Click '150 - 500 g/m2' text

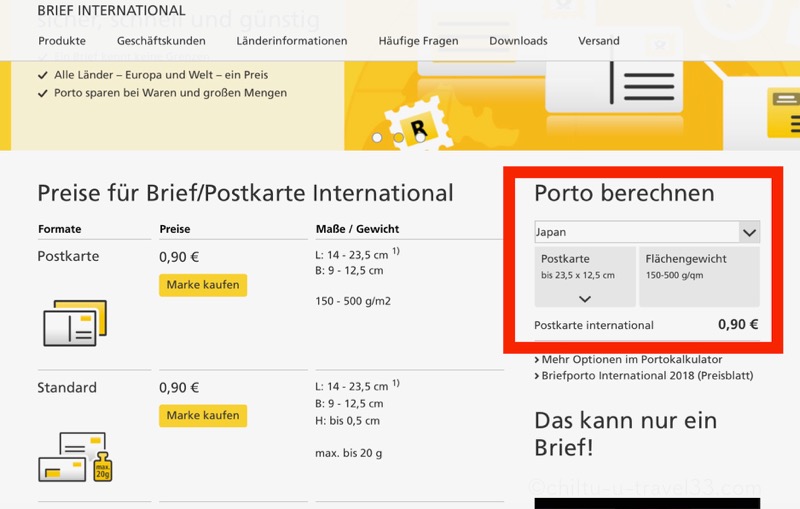click(x=353, y=301)
